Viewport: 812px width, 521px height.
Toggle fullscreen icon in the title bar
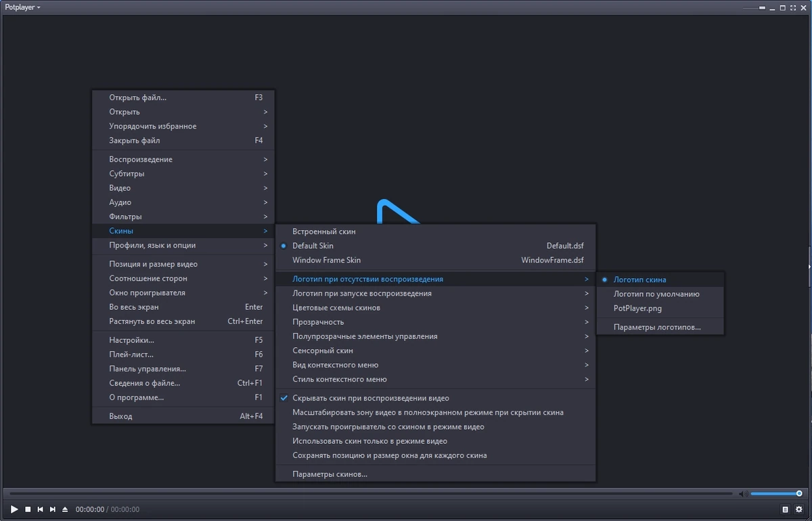(x=792, y=7)
